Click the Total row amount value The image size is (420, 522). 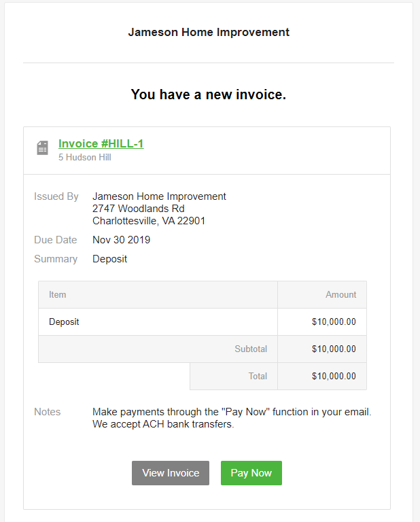pos(334,377)
